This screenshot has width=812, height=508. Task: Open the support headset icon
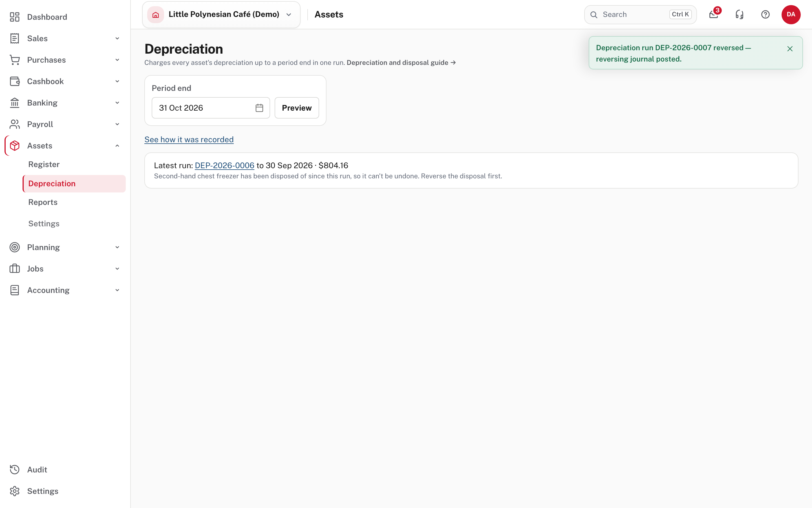[x=740, y=14]
